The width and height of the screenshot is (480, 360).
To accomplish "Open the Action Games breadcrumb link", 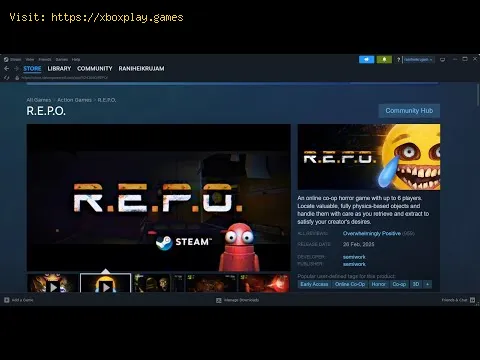I will coord(74,100).
